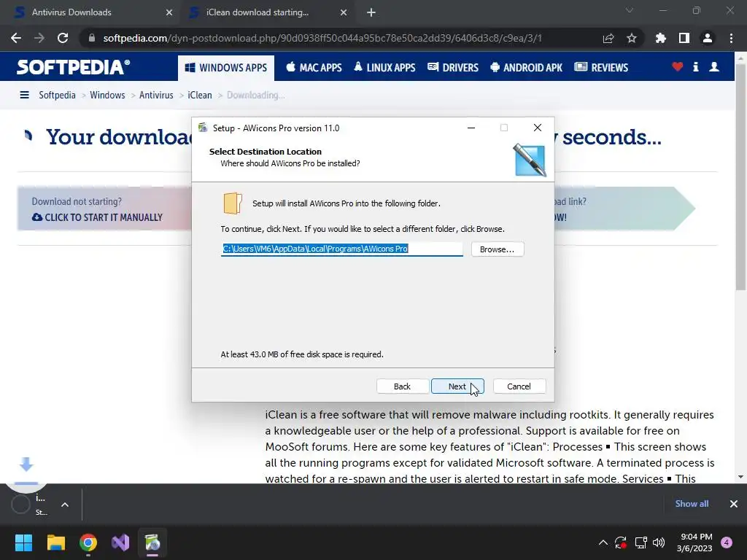This screenshot has width=747, height=560.
Task: Open network tray icon
Action: click(x=640, y=542)
